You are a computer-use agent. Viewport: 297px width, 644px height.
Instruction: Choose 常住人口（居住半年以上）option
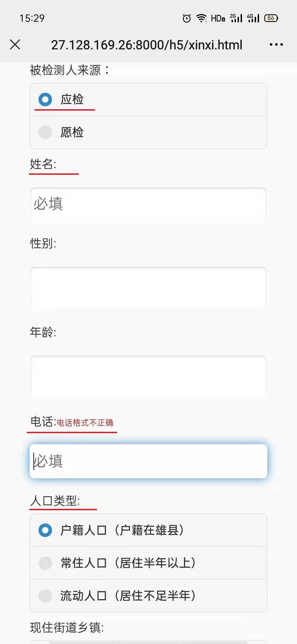pyautogui.click(x=45, y=563)
